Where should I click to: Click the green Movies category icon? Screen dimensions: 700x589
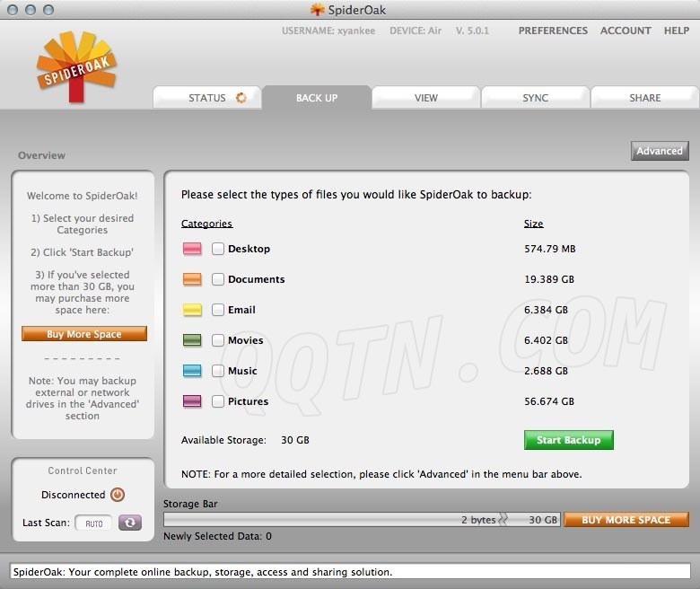tap(192, 340)
